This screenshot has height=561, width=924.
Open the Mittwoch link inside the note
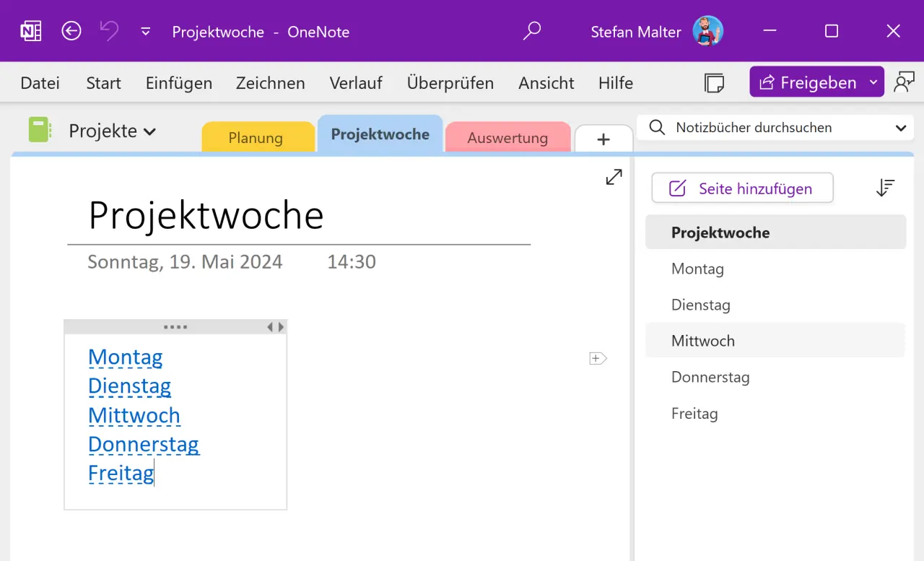point(134,415)
